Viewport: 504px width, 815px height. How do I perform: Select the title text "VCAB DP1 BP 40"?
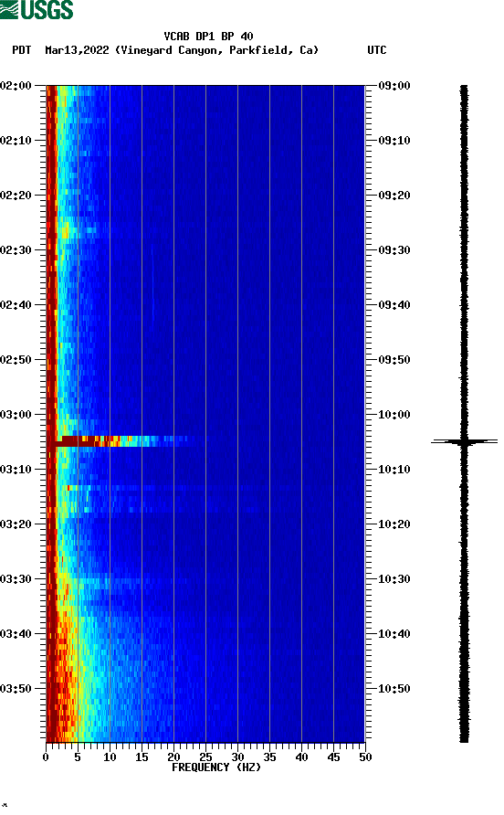pos(208,37)
